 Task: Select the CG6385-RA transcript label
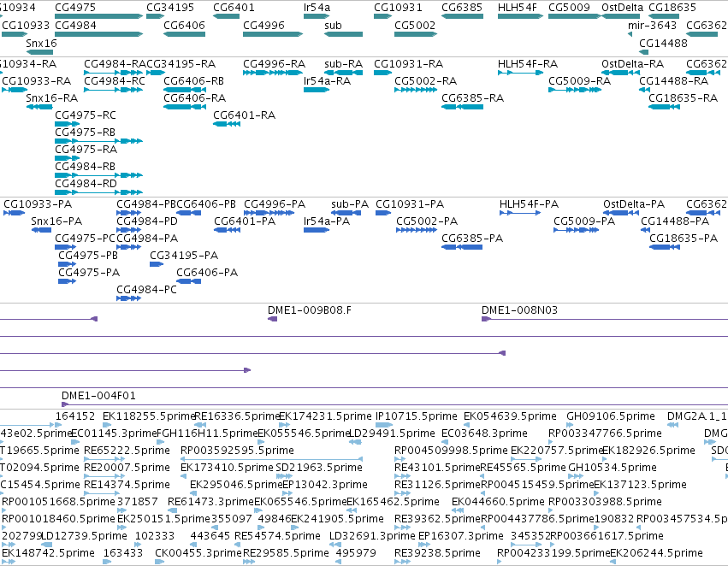[x=472, y=97]
